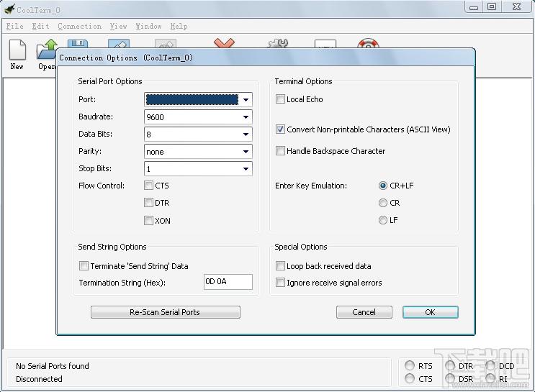Check the DTR flow control box
This screenshot has height=392, width=535.
pos(148,203)
